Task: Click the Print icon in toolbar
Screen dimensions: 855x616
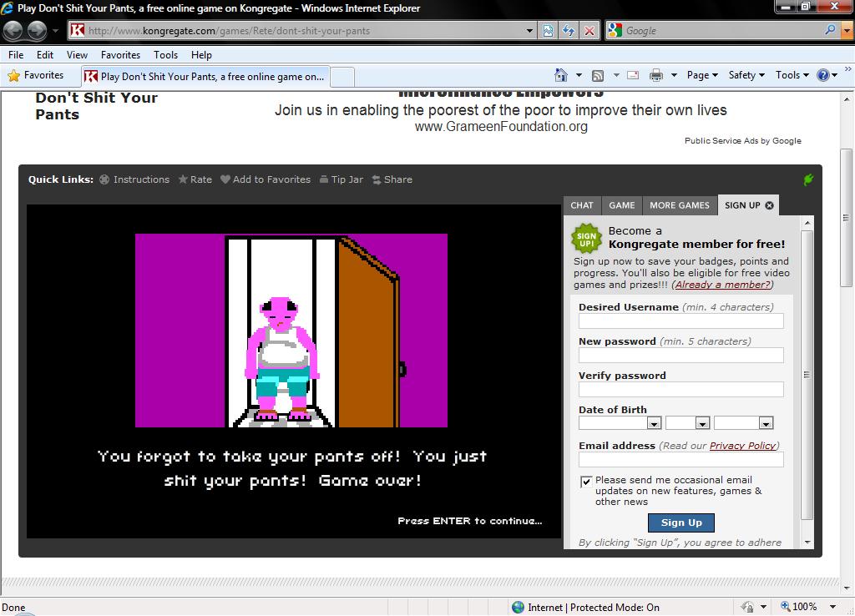Action: 656,75
